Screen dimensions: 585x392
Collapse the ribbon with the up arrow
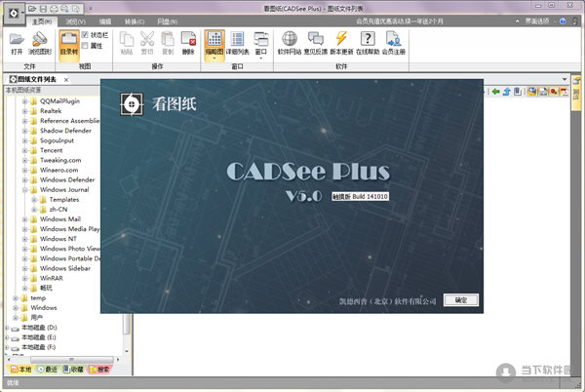coord(517,21)
